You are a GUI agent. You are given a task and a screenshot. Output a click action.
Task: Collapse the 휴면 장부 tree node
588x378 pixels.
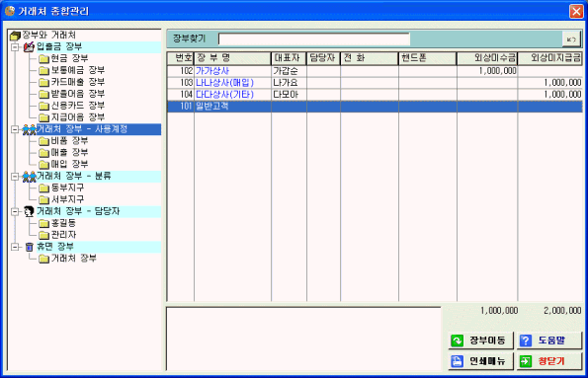pos(15,247)
